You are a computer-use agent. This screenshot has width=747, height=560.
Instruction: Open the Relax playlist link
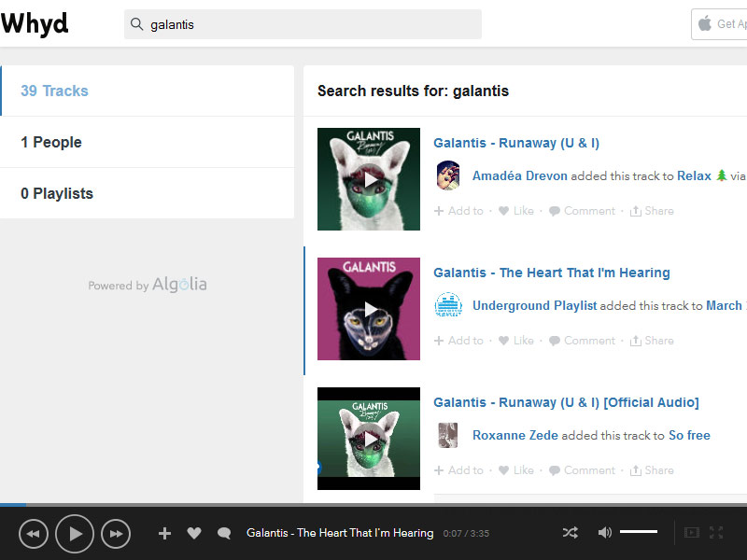[694, 175]
